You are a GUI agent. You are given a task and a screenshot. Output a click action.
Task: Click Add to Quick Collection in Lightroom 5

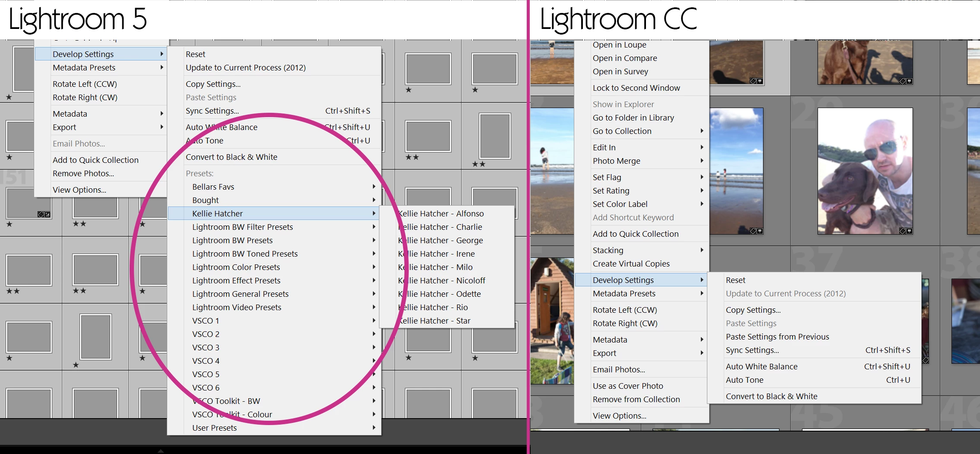click(101, 160)
